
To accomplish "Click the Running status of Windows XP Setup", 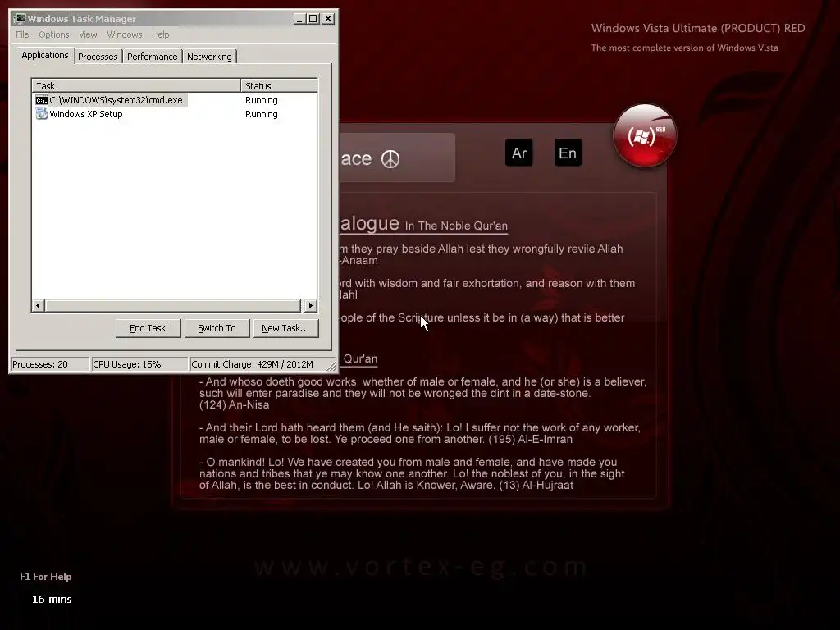I will click(262, 114).
